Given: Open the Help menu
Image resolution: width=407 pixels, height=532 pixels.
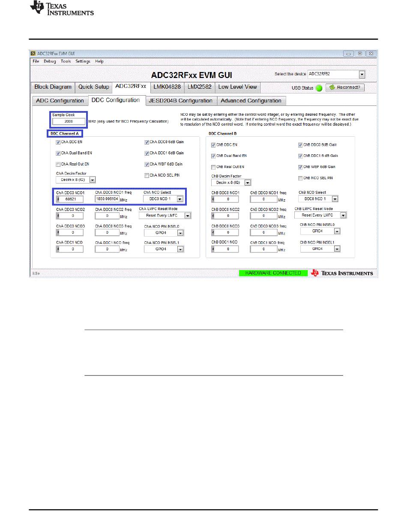Looking at the screenshot, I should (x=99, y=61).
